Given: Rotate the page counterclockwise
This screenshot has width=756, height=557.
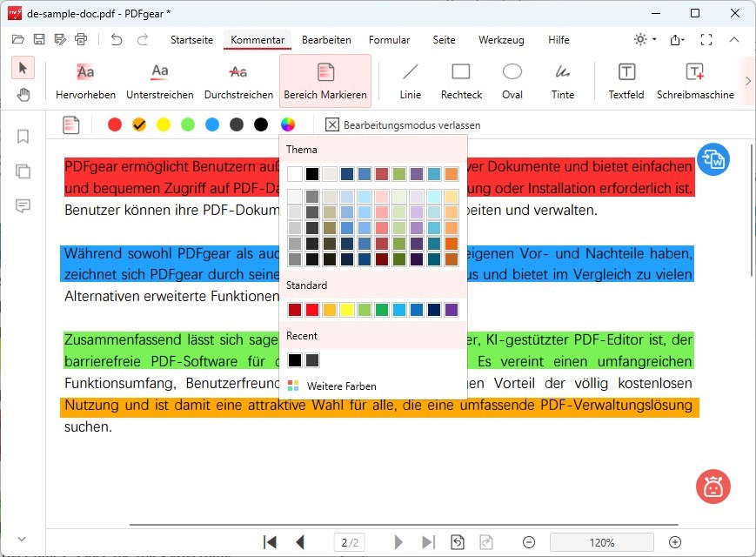Looking at the screenshot, I should [458, 542].
